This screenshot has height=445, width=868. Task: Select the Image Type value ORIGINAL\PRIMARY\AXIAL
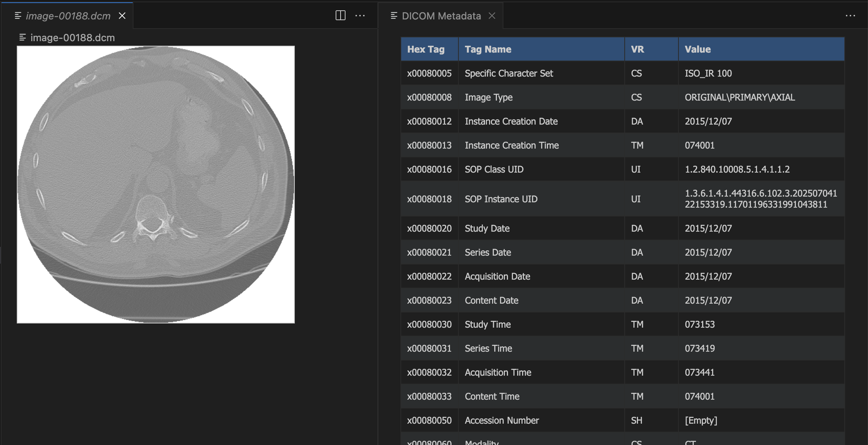pyautogui.click(x=739, y=97)
